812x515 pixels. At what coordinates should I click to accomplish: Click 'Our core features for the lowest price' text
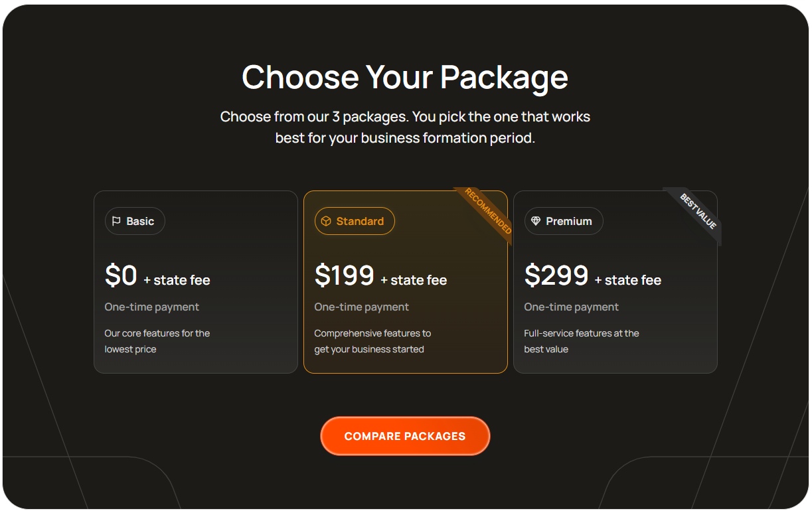tap(157, 341)
